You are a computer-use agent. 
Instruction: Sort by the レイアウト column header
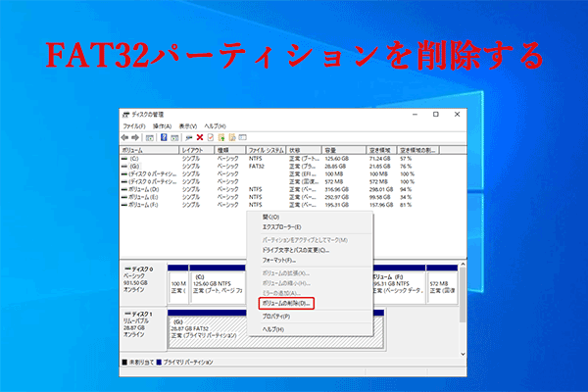(197, 150)
